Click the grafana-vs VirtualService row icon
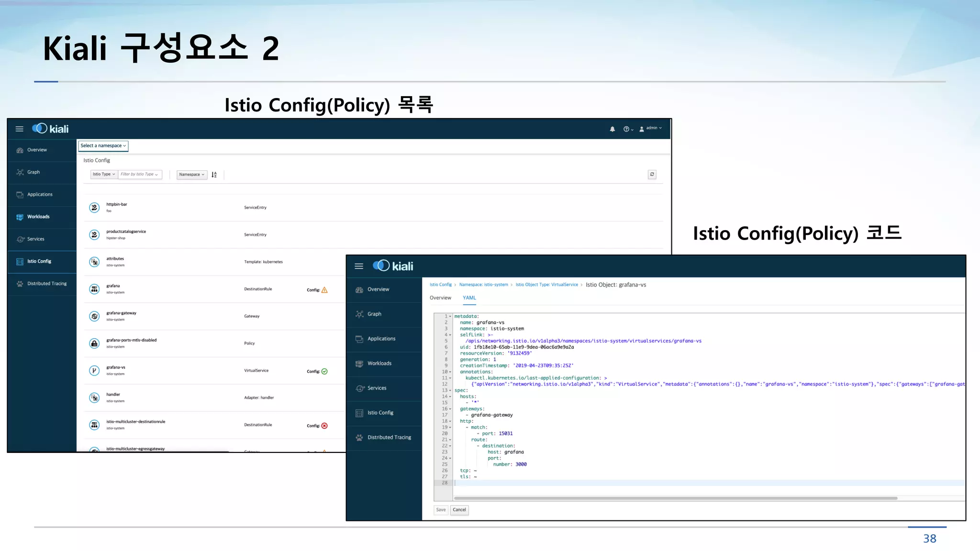 coord(94,371)
